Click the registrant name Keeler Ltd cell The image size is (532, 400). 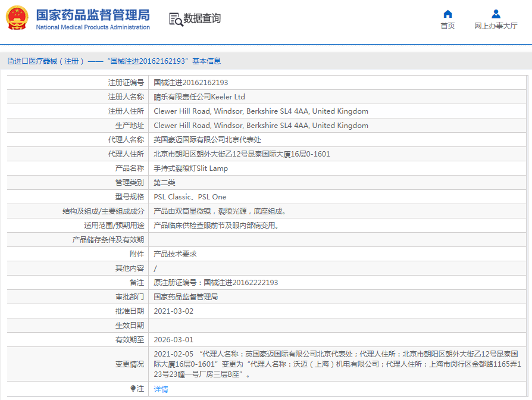tap(199, 97)
